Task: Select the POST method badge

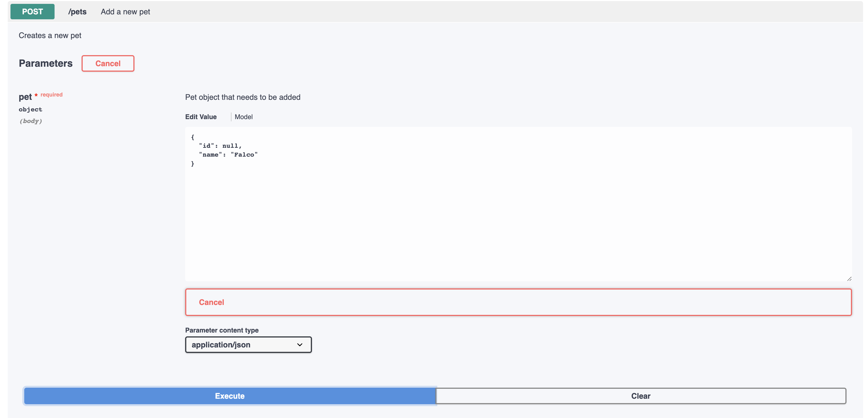Action: [x=32, y=12]
